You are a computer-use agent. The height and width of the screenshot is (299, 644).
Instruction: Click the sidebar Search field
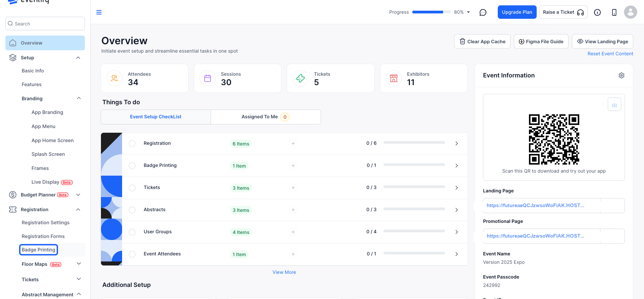pos(45,23)
